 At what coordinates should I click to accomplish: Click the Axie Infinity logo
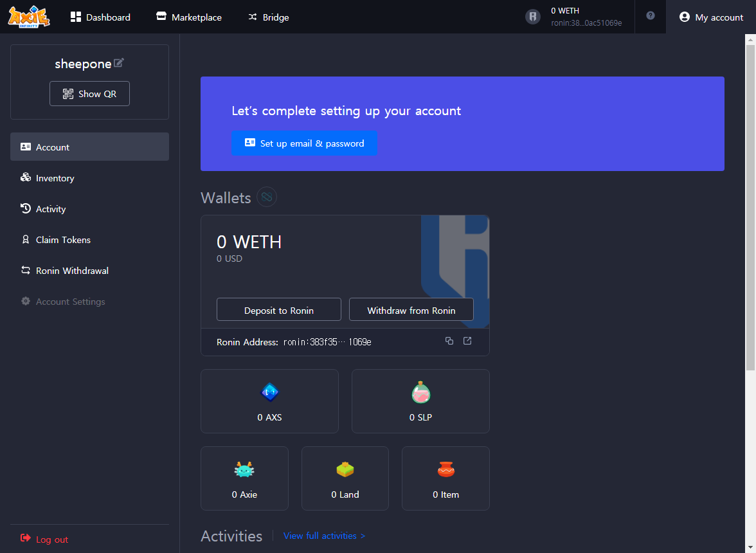coord(29,17)
